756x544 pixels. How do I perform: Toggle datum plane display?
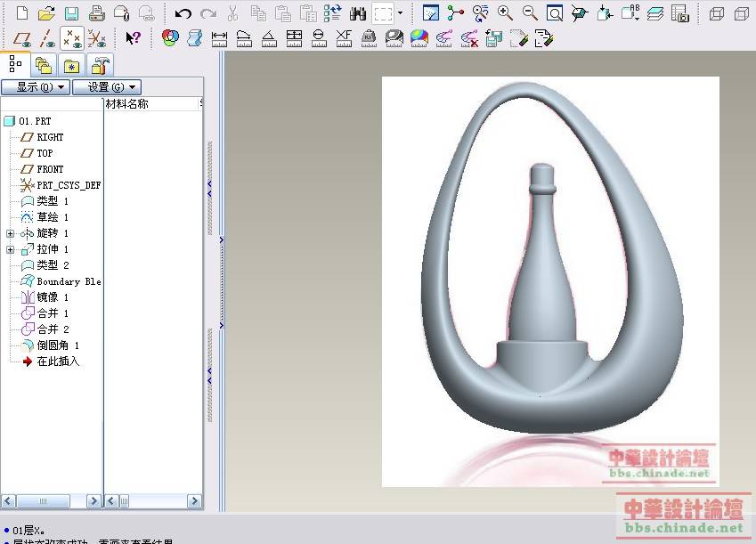[x=22, y=38]
